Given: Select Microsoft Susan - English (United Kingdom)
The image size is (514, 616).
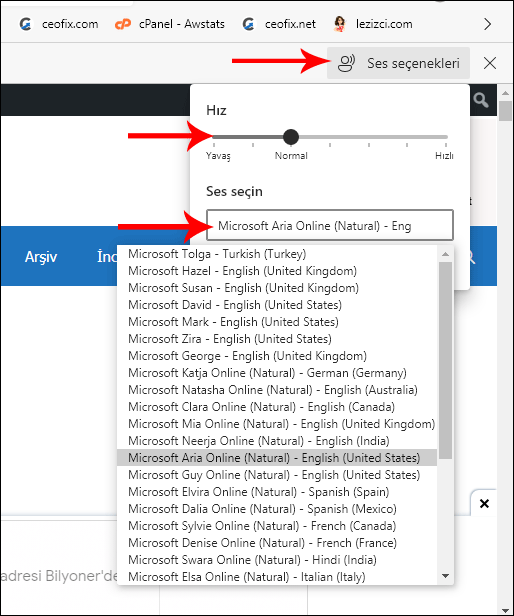Looking at the screenshot, I should pos(277,288).
